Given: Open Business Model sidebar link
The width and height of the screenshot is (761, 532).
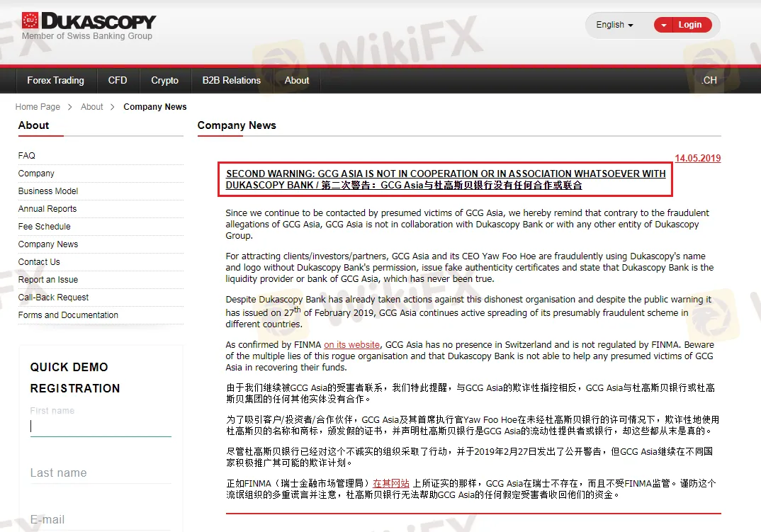Looking at the screenshot, I should [x=48, y=191].
